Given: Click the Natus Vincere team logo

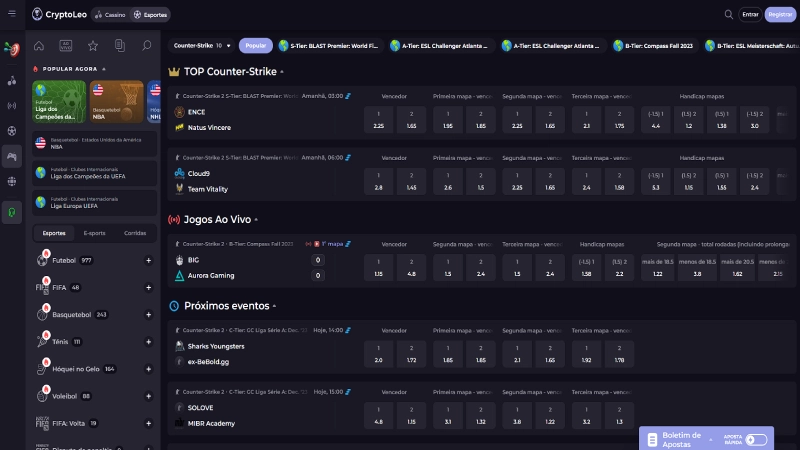Looking at the screenshot, I should [179, 127].
